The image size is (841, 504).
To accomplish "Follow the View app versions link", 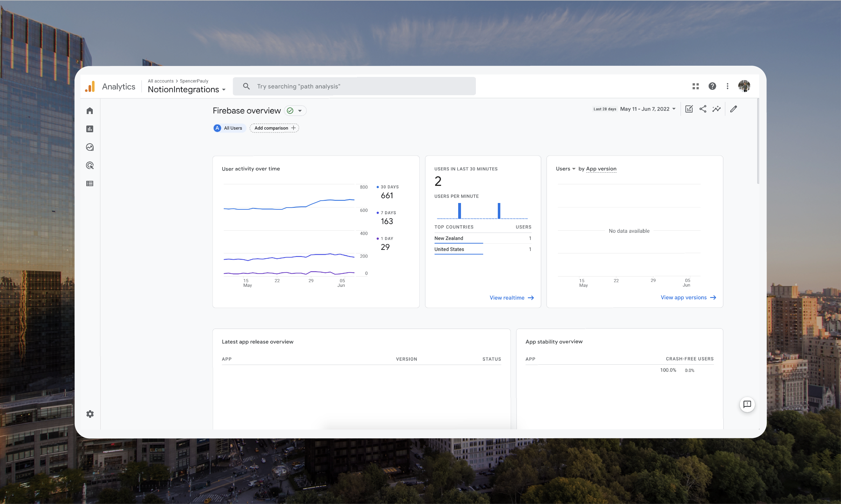I will 688,298.
